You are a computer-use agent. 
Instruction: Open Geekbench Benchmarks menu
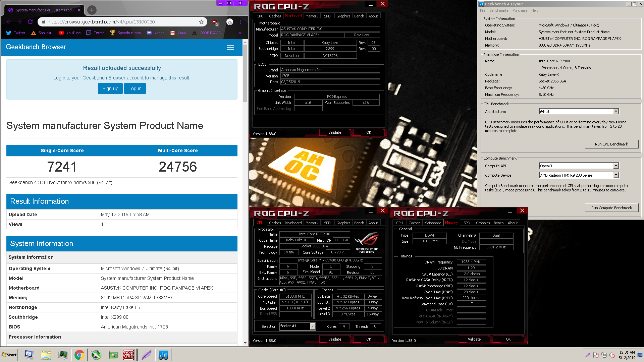click(499, 10)
